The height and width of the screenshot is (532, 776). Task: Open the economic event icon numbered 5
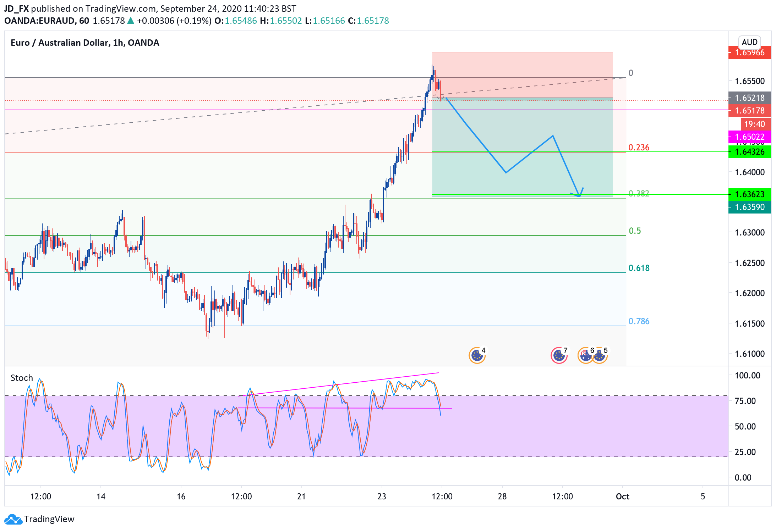pos(600,355)
